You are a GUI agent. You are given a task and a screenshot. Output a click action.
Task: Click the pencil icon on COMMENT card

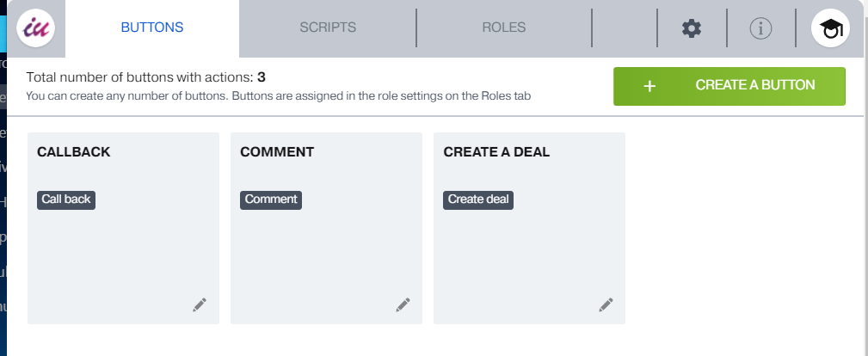[x=403, y=304]
